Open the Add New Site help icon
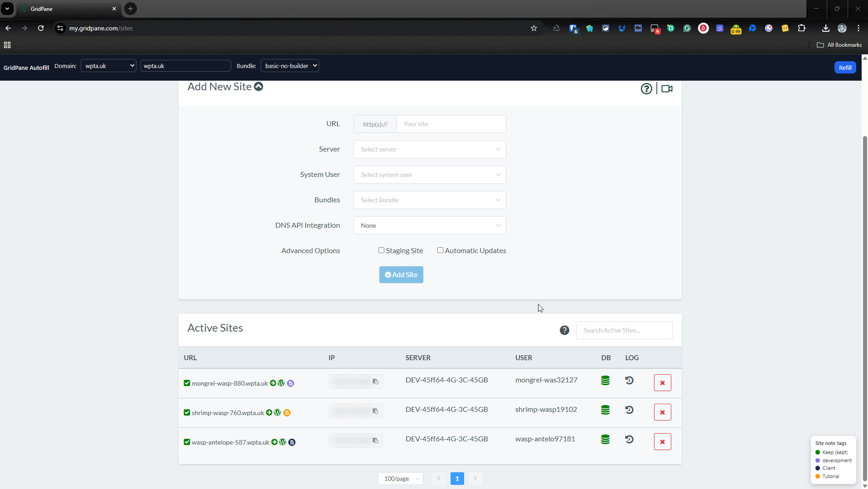The height and width of the screenshot is (489, 868). click(646, 89)
